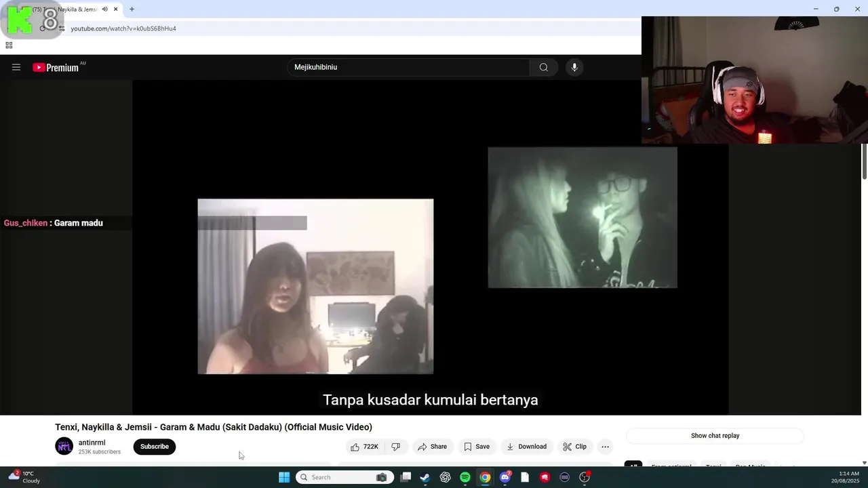868x488 pixels.
Task: Open OBS Studio icon in the taskbar
Action: [x=585, y=477]
